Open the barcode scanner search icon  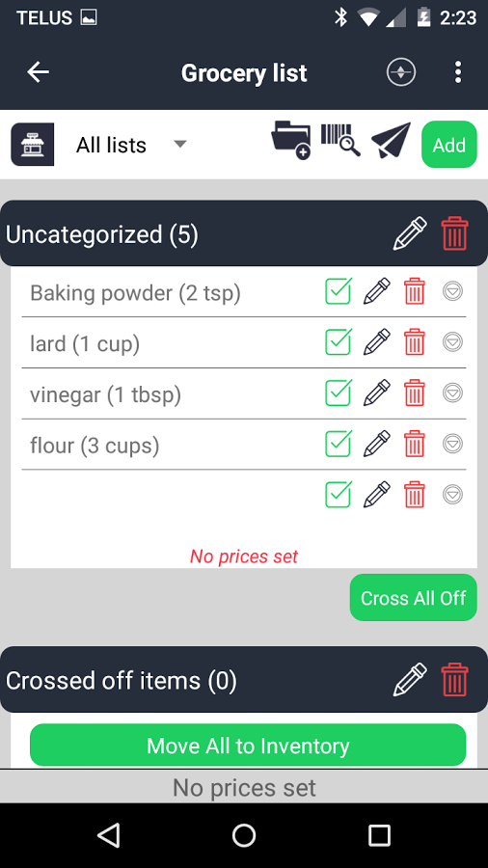(x=340, y=141)
